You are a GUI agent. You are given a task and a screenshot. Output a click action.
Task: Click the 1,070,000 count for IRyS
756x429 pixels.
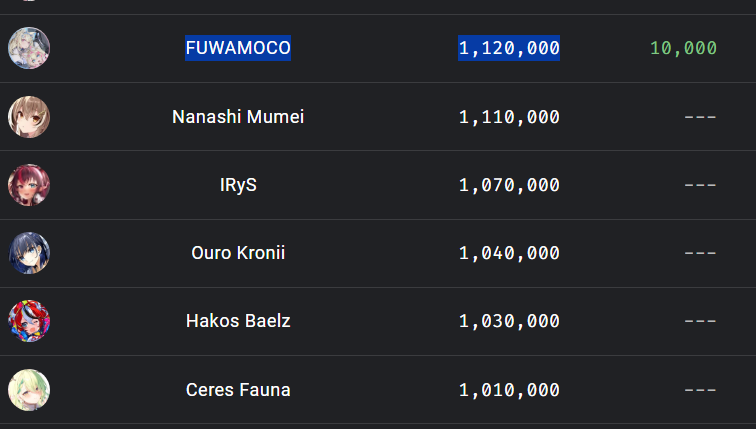509,185
